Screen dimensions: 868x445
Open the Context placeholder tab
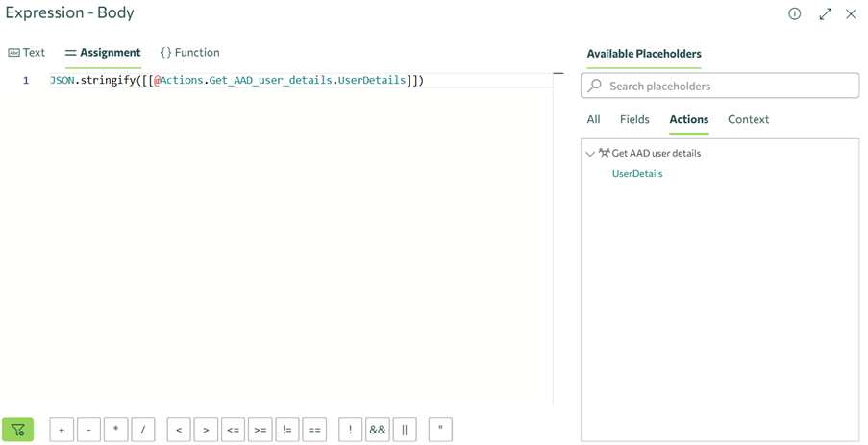pos(748,120)
